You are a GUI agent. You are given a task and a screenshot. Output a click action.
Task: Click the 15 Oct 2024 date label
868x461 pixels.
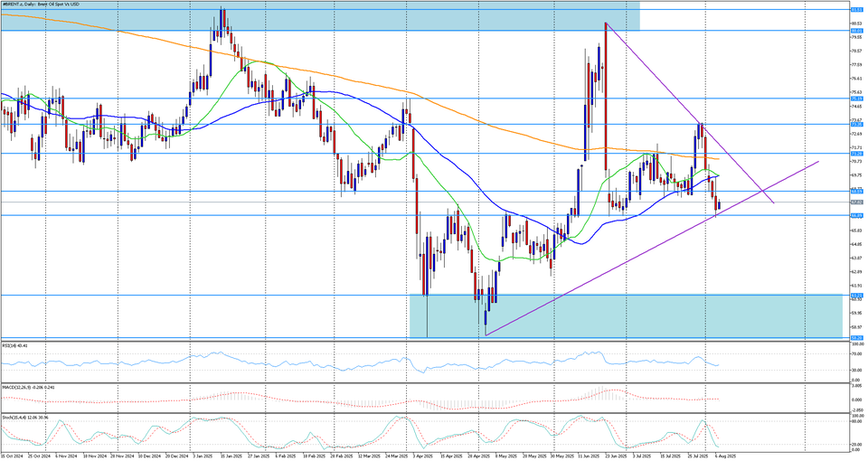14,456
